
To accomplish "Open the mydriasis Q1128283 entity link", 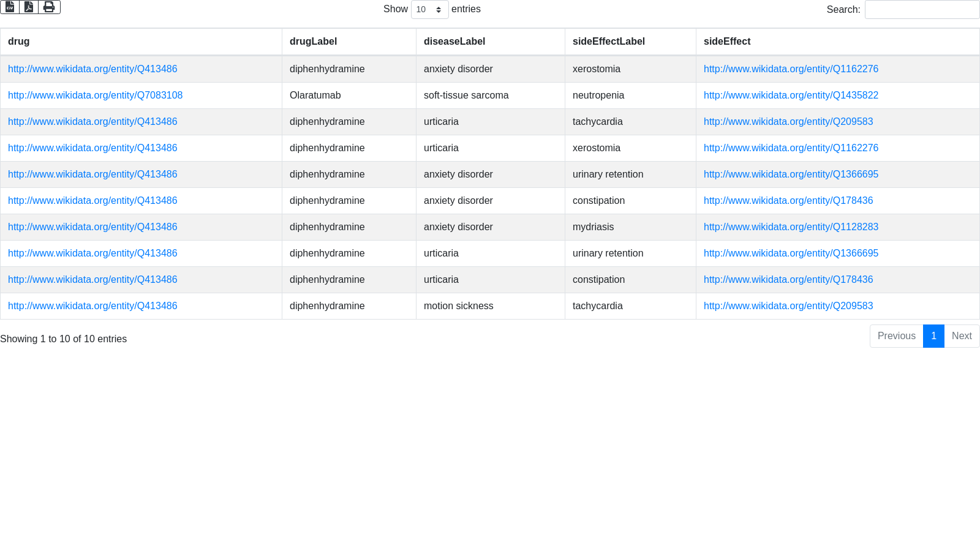I will pos(791,227).
